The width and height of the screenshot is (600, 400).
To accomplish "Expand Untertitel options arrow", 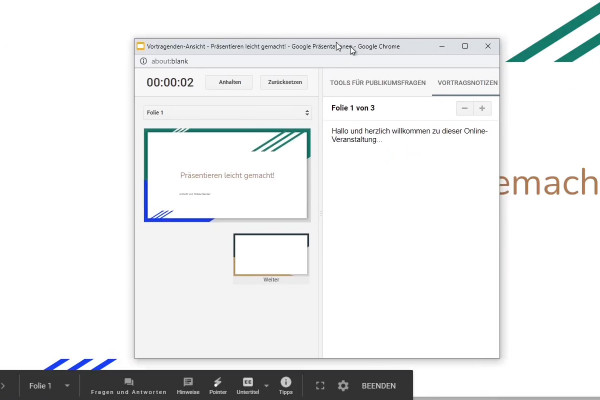I will point(266,386).
